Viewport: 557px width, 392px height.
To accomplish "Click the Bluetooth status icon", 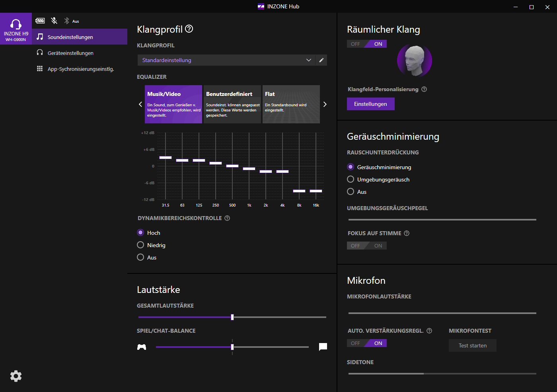I will tap(67, 21).
